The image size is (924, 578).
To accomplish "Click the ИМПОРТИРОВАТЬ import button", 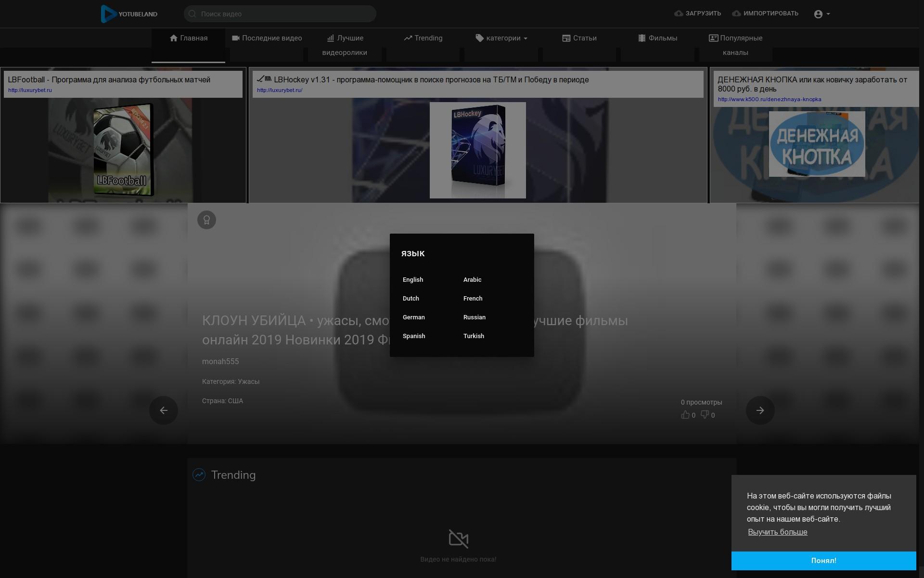I will (x=765, y=13).
